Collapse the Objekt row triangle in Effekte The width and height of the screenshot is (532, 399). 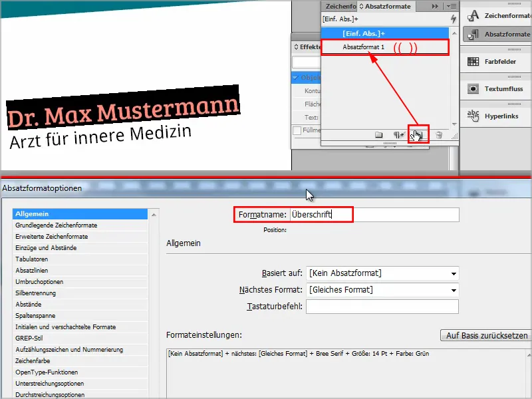click(295, 78)
